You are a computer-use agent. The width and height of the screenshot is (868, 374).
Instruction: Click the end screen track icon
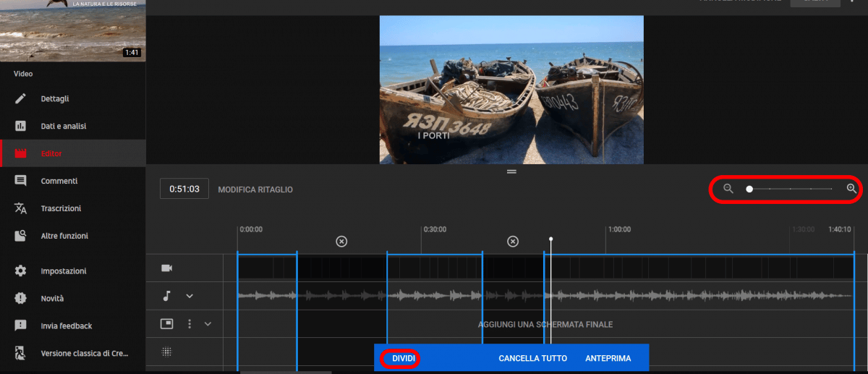[x=167, y=324]
